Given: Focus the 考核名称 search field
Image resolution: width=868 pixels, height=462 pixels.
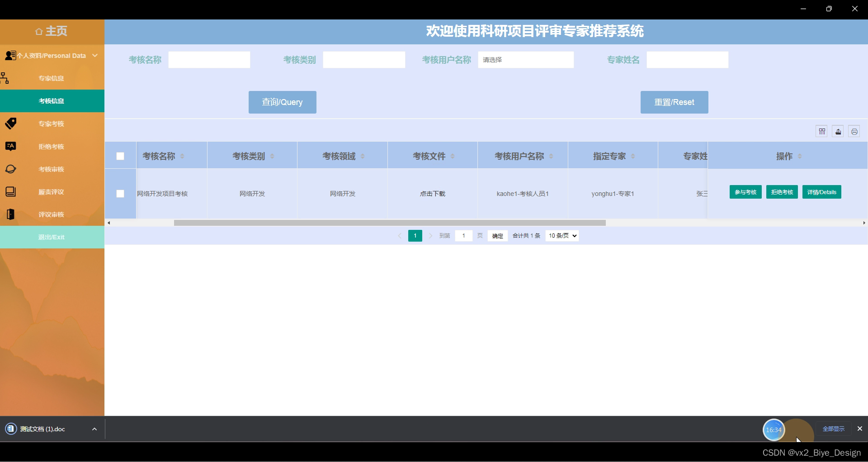Looking at the screenshot, I should 209,60.
